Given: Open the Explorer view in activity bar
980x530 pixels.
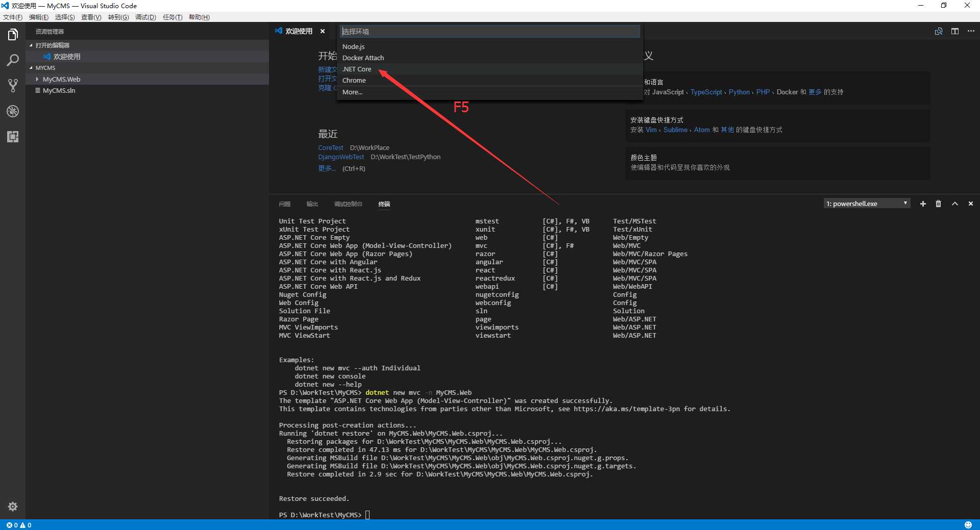Looking at the screenshot, I should [13, 35].
